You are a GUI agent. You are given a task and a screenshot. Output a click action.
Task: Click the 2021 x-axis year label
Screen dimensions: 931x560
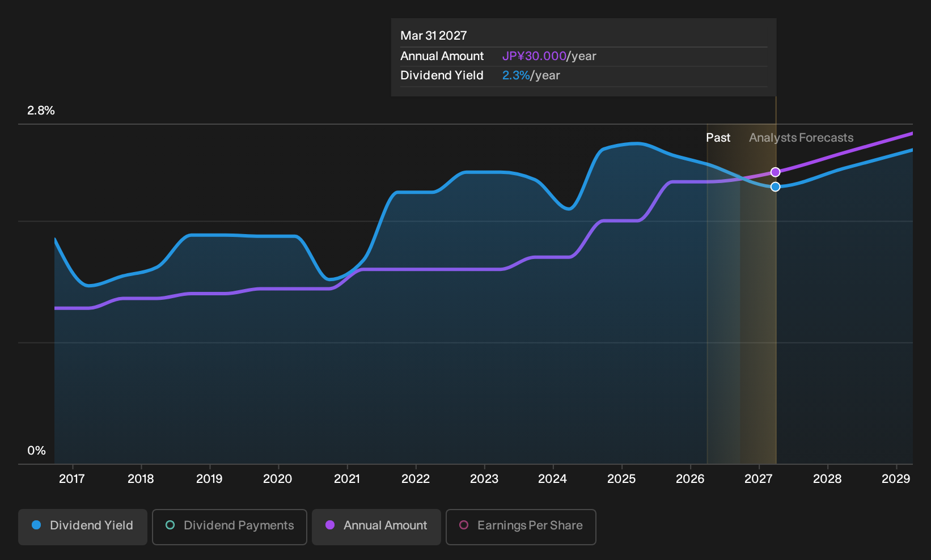(x=347, y=479)
